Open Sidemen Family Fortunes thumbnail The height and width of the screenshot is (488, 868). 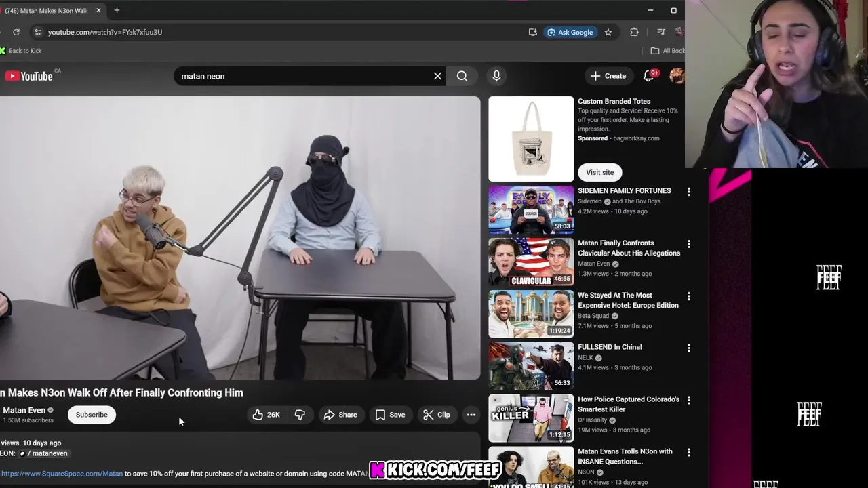pyautogui.click(x=531, y=209)
